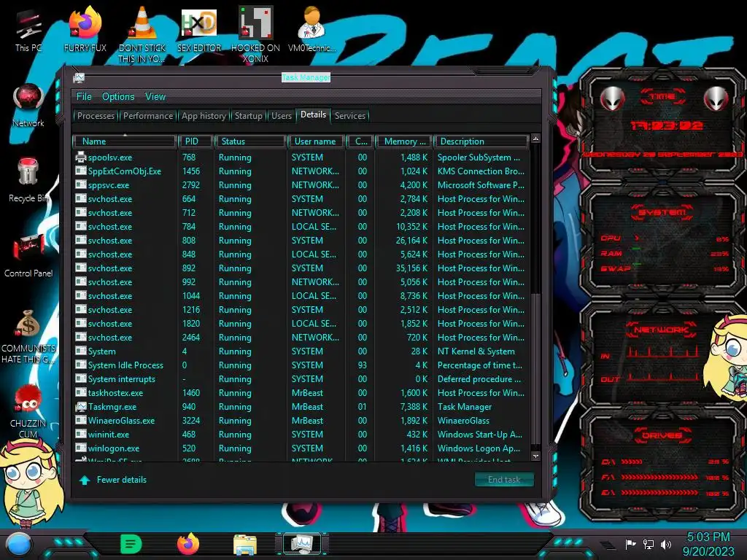Open the SEX EDITOR HxD shortcut
The width and height of the screenshot is (747, 560).
199,31
